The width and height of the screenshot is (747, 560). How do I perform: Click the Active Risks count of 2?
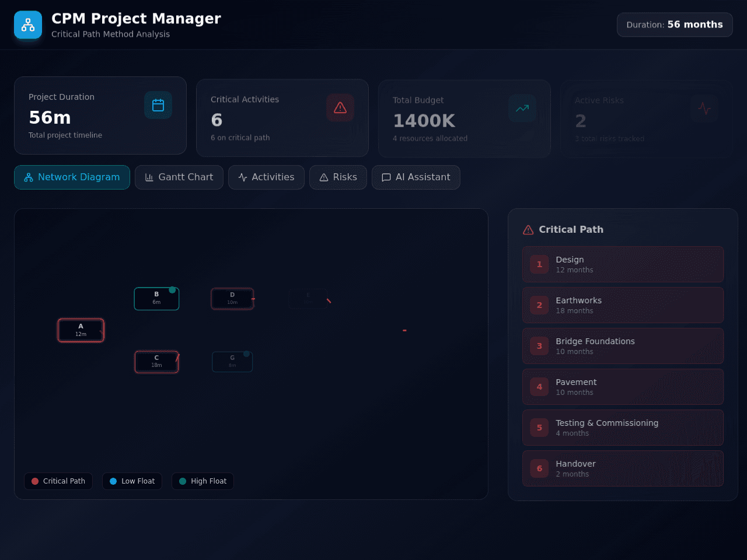pyautogui.click(x=580, y=121)
